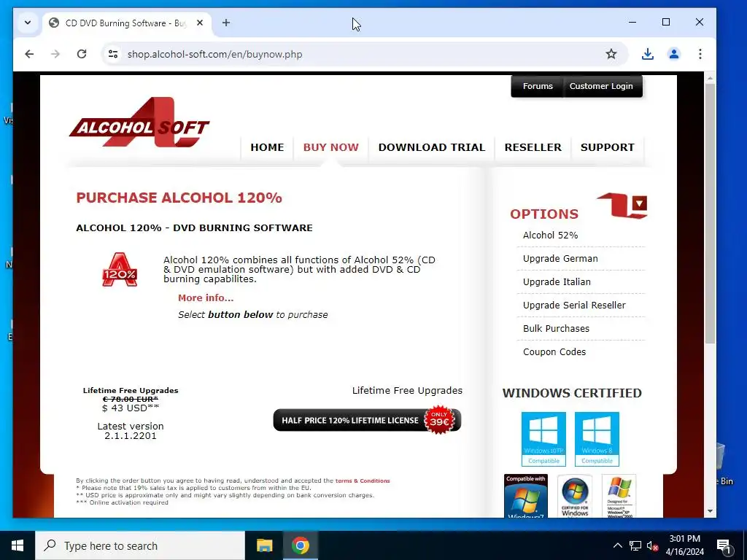Click 'WINDOWS CERTIFIED' heading
747x560 pixels.
(572, 393)
